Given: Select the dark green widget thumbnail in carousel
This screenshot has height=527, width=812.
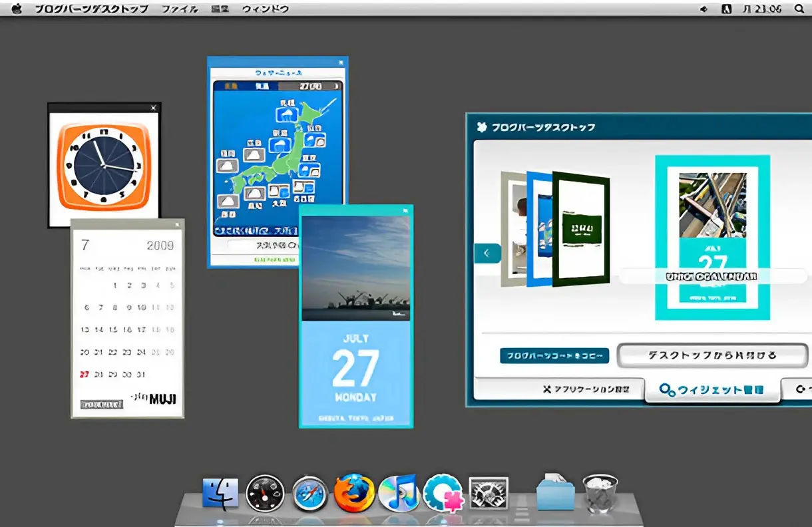Looking at the screenshot, I should 582,228.
